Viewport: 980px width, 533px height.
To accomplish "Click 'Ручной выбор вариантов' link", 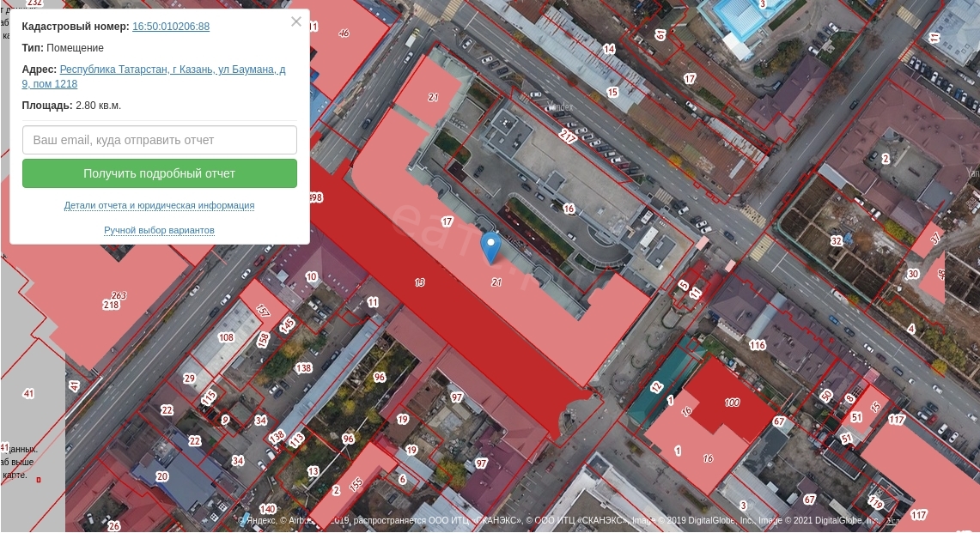I will (159, 231).
